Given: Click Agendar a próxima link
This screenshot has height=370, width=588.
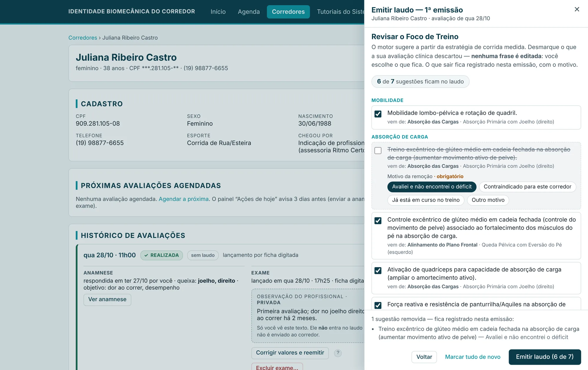Looking at the screenshot, I should pos(183,199).
